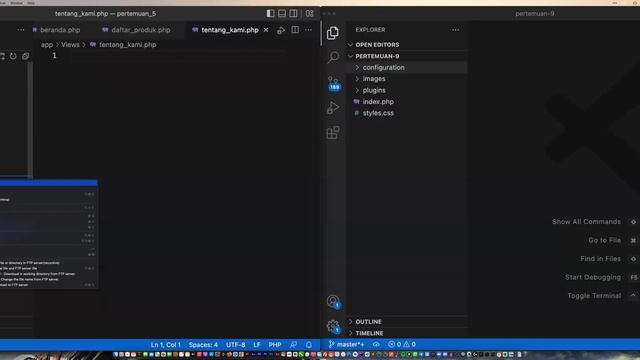Open the Run and Debug view

pyautogui.click(x=333, y=108)
